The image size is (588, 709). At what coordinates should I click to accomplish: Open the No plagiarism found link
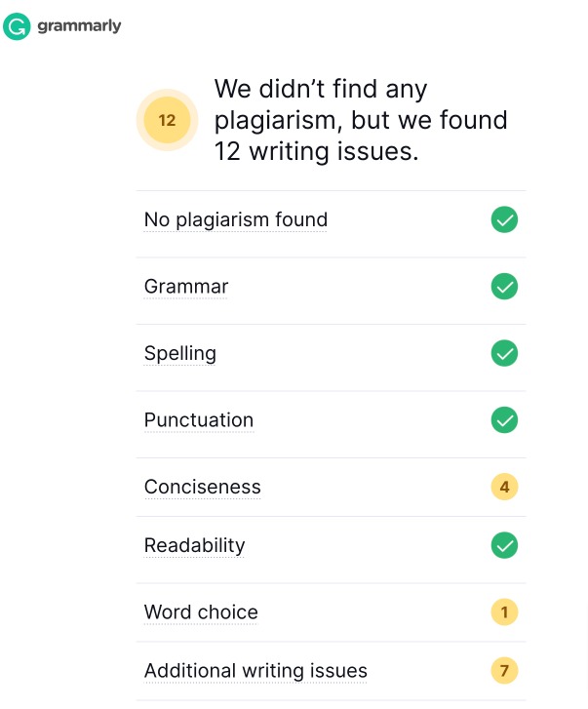[235, 220]
